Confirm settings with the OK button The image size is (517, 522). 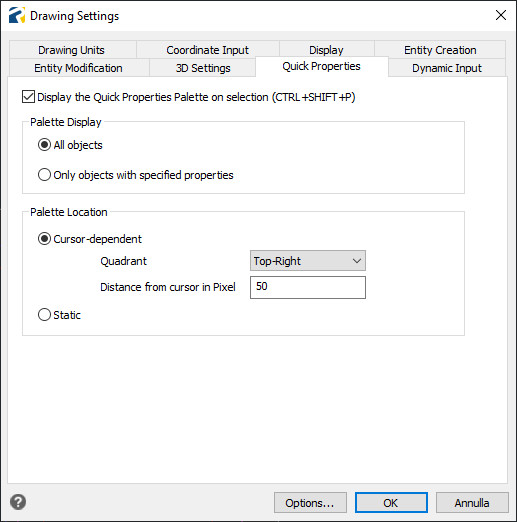coord(391,503)
